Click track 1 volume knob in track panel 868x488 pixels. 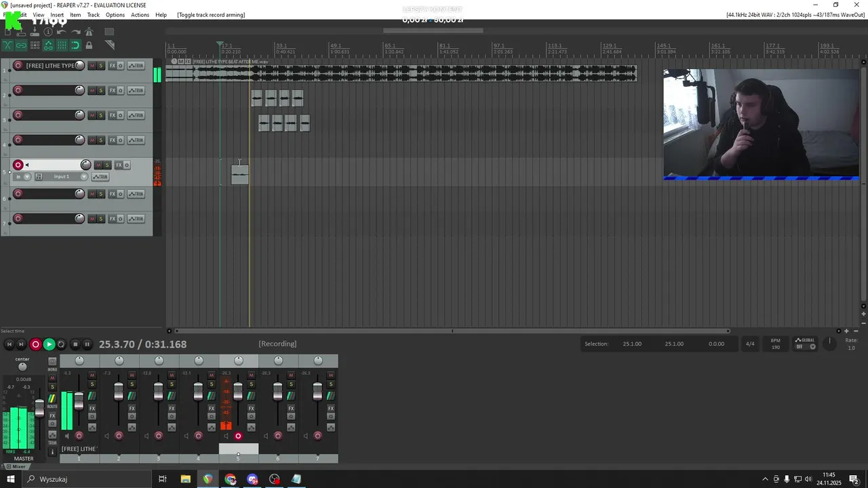click(80, 66)
